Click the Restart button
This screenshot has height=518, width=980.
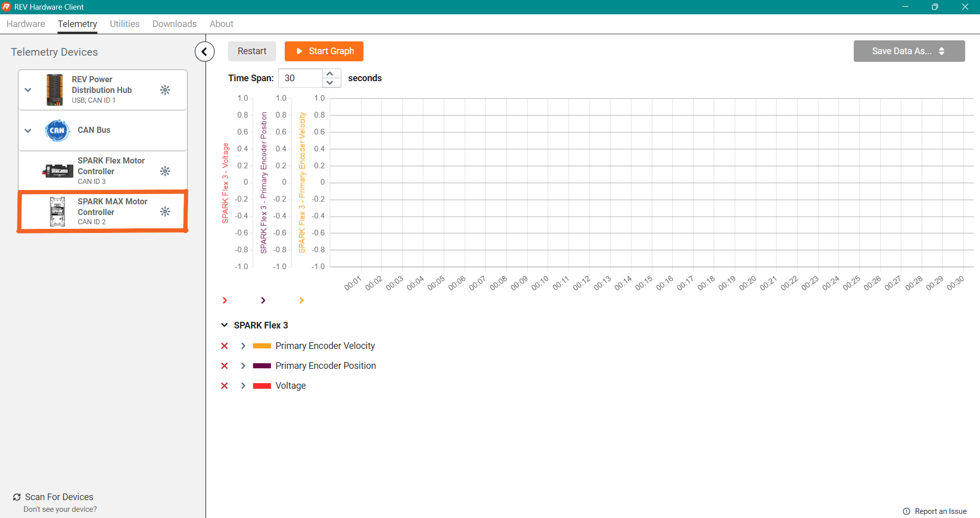point(252,51)
